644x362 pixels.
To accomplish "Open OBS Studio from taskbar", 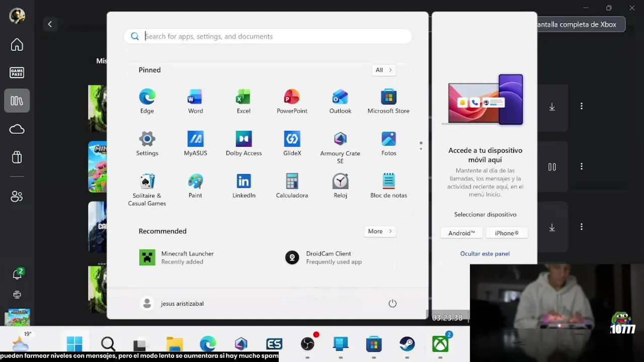I will (x=307, y=344).
